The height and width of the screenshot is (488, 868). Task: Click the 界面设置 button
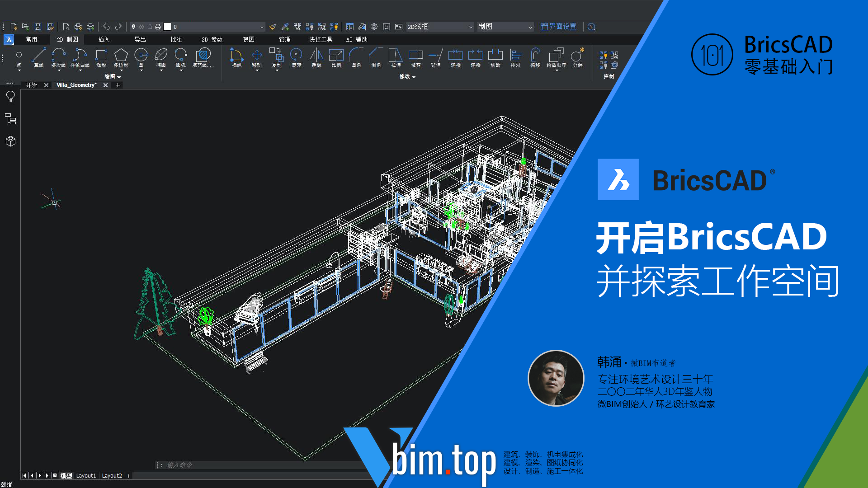pyautogui.click(x=558, y=27)
